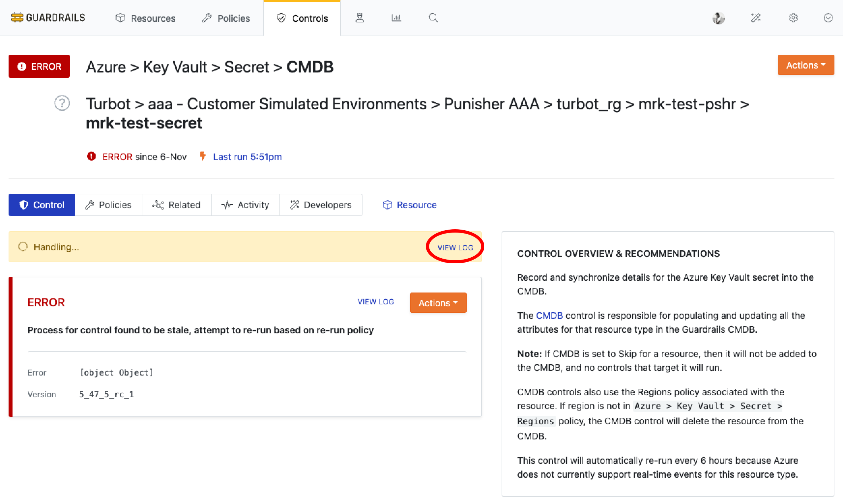Click the Guardrails logo icon
843x504 pixels.
tap(17, 17)
